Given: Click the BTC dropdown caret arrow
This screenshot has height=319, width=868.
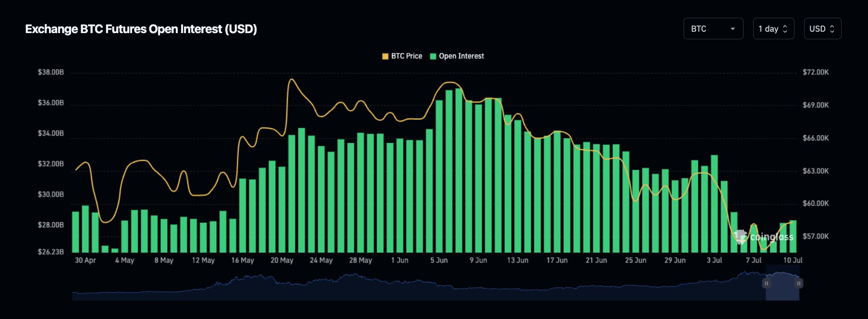Looking at the screenshot, I should point(733,29).
